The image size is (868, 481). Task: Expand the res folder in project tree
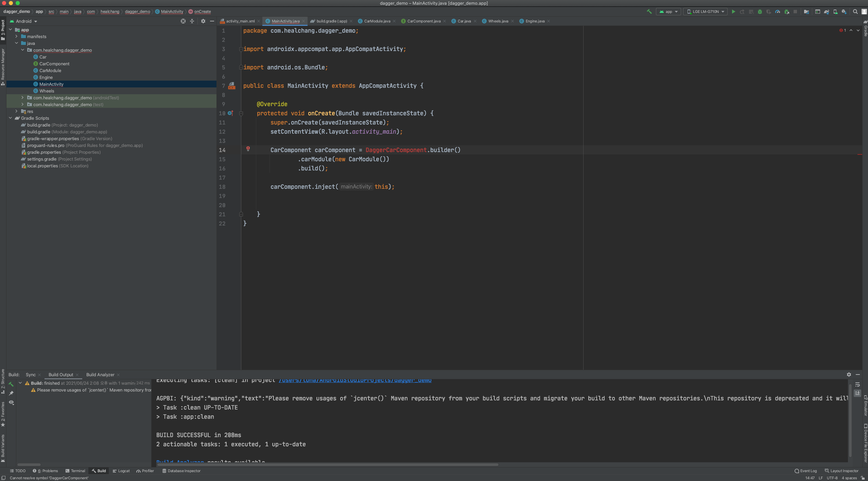coord(16,111)
